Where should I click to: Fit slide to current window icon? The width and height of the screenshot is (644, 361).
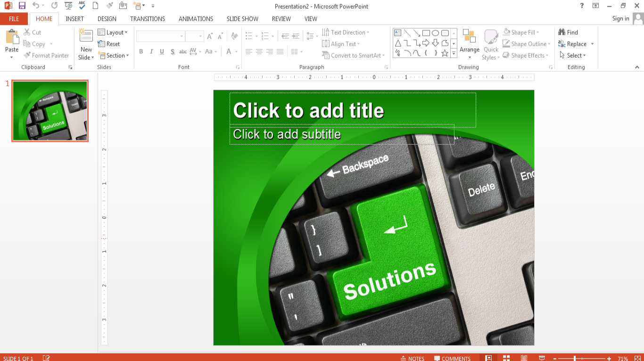(638, 358)
